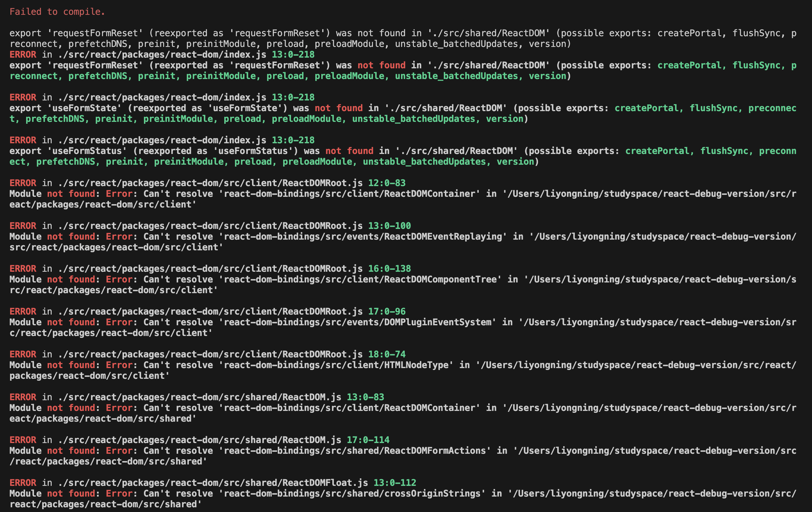Click the ReactDOM.js 13:0-83 file path
The image size is (812, 512).
coord(199,397)
